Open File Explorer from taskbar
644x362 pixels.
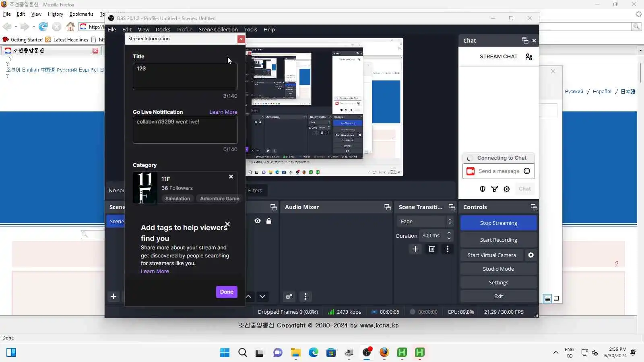tap(296, 353)
